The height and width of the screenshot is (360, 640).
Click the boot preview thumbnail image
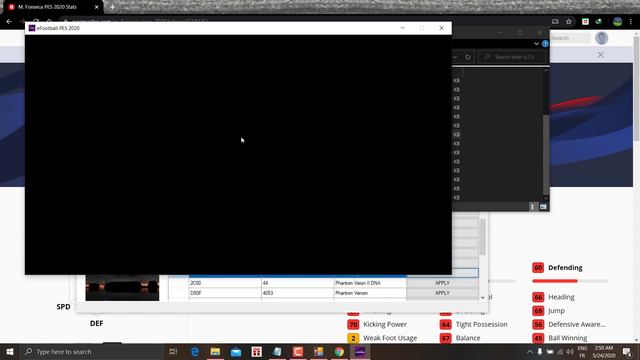[122, 288]
